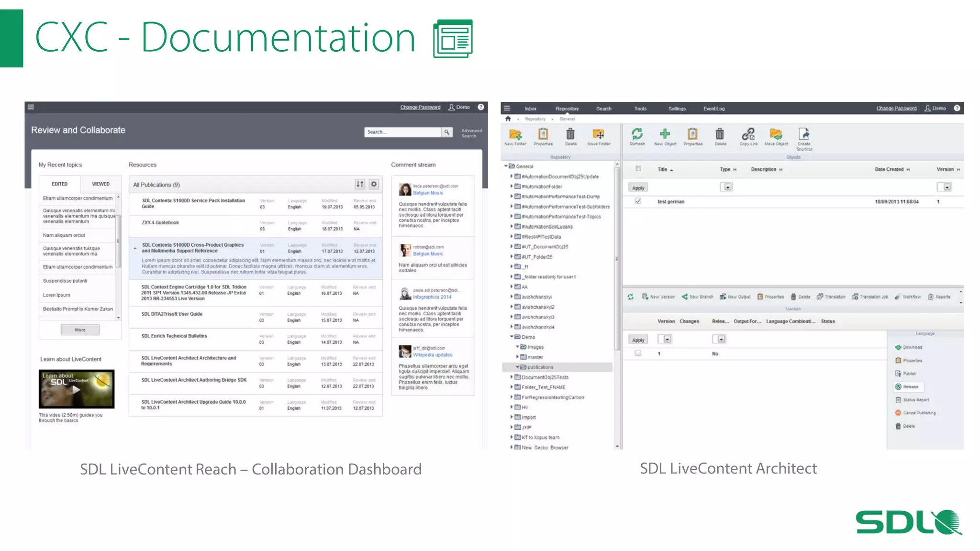Open the Relea... column filter dropdown
Image resolution: width=980 pixels, height=551 pixels.
pyautogui.click(x=719, y=339)
